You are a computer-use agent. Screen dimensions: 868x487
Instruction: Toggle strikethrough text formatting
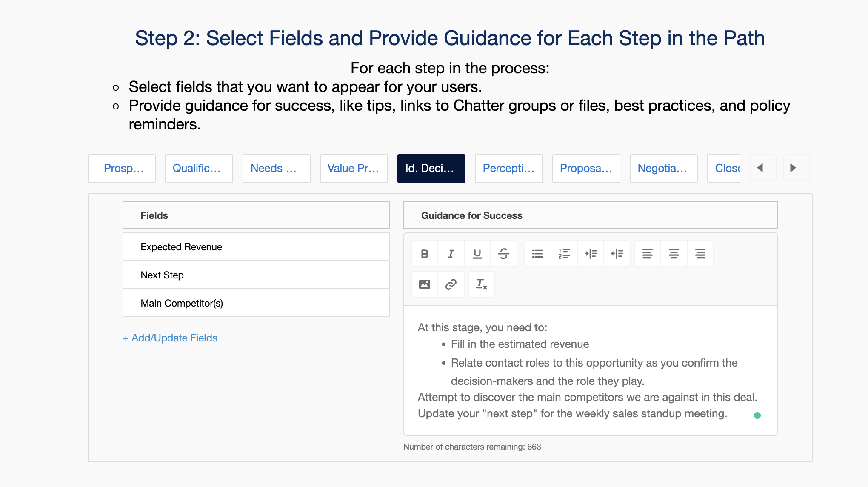[503, 254]
